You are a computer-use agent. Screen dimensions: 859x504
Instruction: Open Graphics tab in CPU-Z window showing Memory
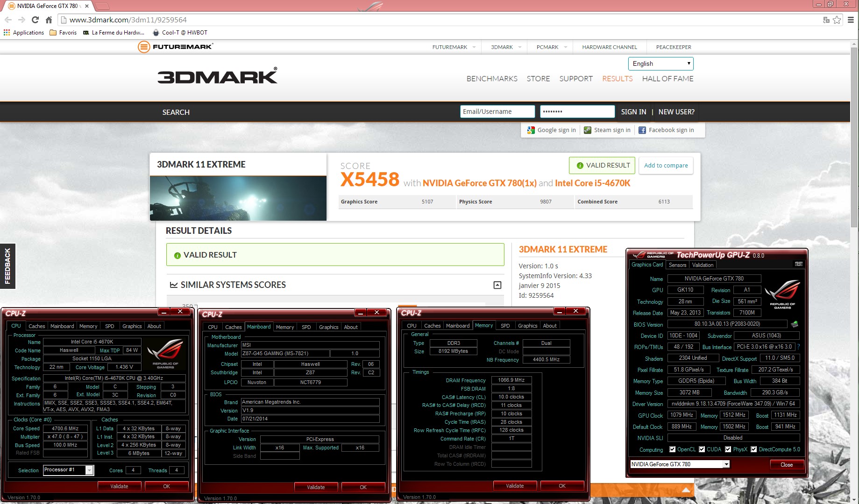click(528, 326)
